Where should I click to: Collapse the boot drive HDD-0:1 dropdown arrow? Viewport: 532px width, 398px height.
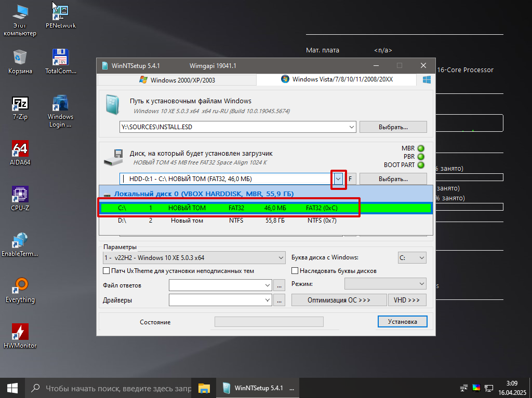(338, 179)
